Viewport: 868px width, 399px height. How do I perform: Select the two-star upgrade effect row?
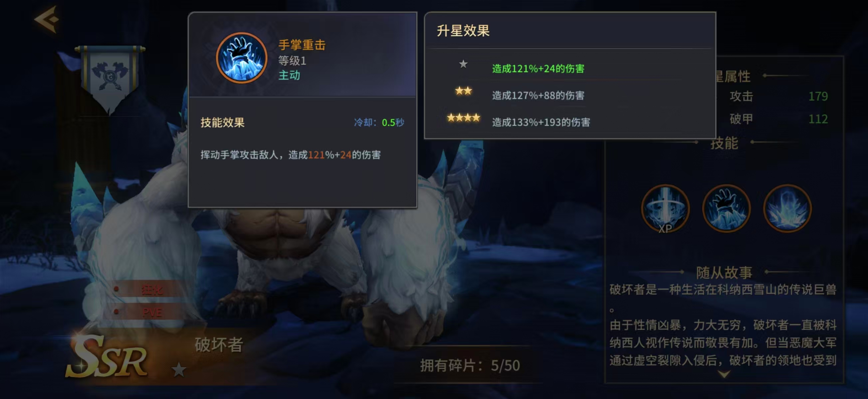[569, 94]
